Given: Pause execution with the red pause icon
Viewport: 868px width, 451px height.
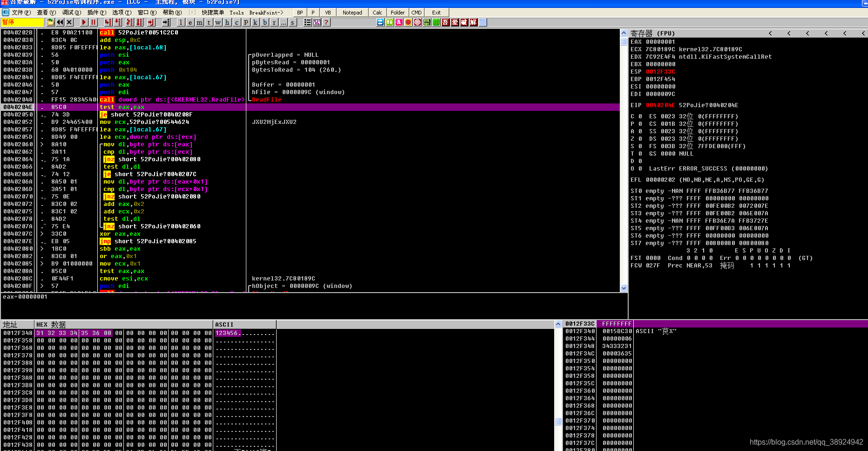Looking at the screenshot, I should [93, 22].
